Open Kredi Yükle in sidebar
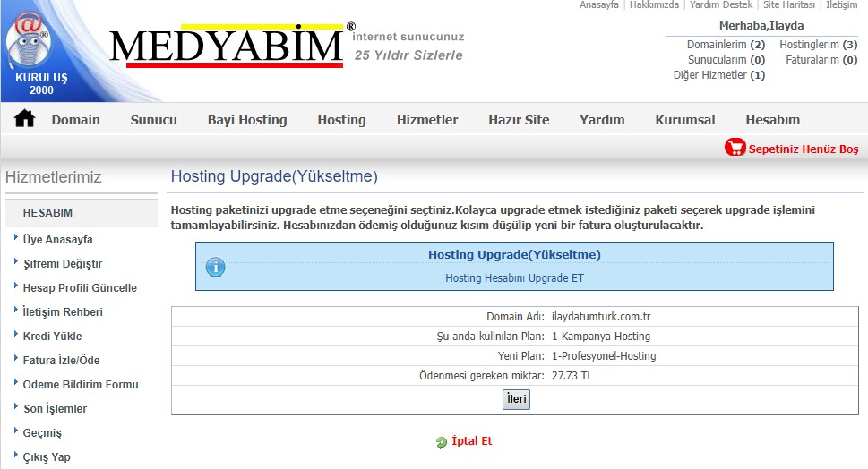 pyautogui.click(x=52, y=337)
